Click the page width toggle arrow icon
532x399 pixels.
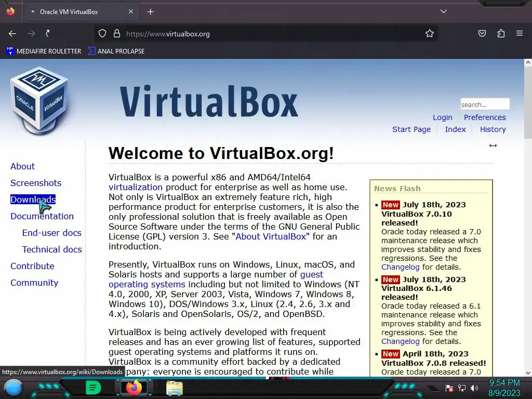pos(493,145)
